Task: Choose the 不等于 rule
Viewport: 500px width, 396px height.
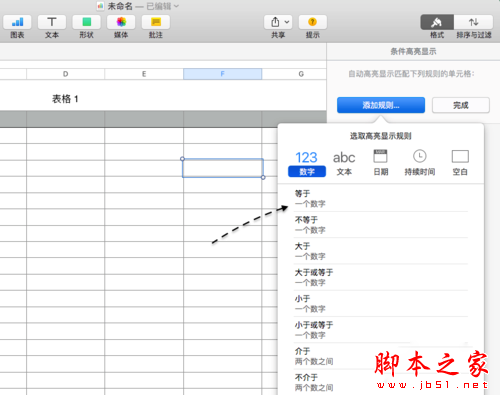Action: (x=381, y=225)
